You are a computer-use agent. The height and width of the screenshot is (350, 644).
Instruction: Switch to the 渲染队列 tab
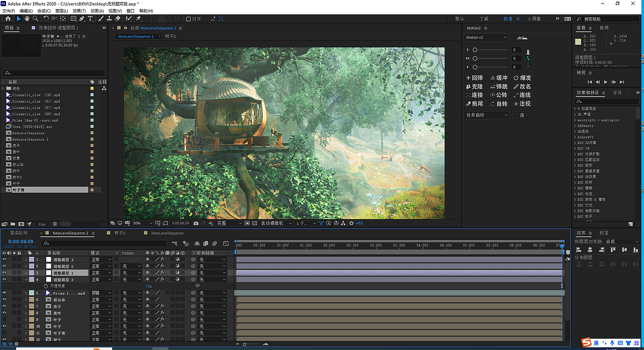18,233
